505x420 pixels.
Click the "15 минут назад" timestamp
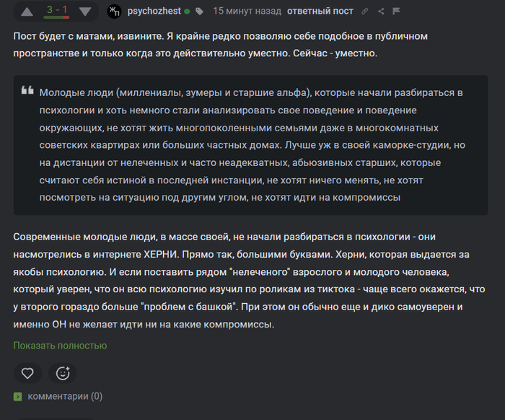[246, 12]
